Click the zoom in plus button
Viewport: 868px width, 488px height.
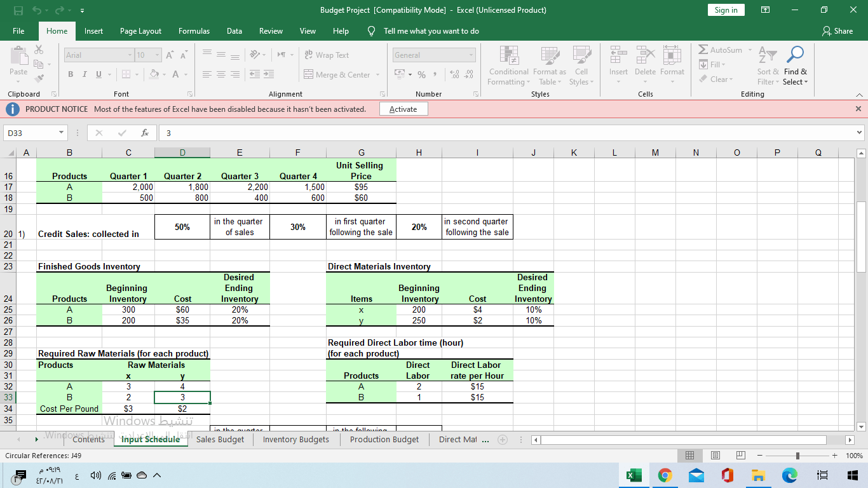835,456
